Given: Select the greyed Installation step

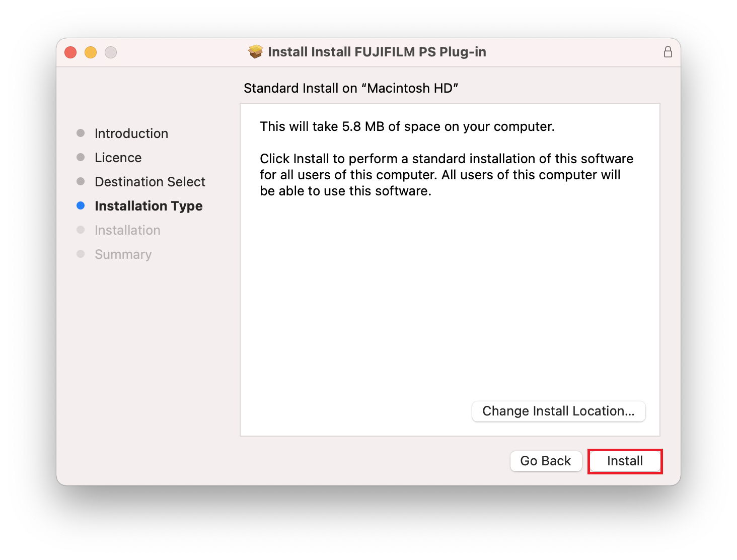Looking at the screenshot, I should point(127,230).
